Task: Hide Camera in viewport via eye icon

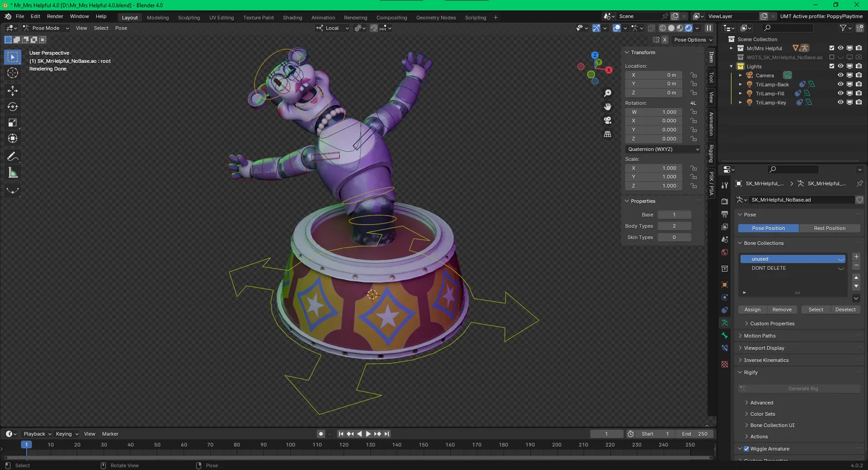Action: tap(840, 75)
